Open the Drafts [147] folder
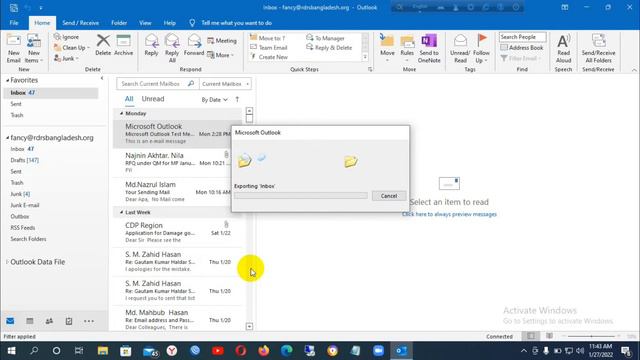 click(25, 160)
